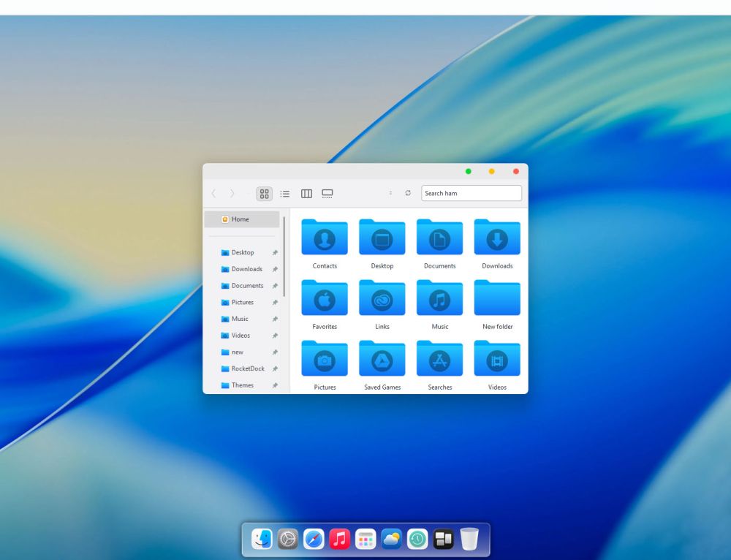Open the Trash in the dock
The image size is (731, 560).
[x=469, y=540]
